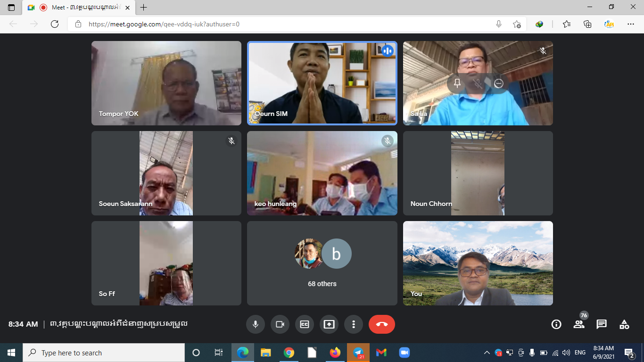Show the participants list with 76 badge
Screen dimensions: 644x362
(579, 324)
